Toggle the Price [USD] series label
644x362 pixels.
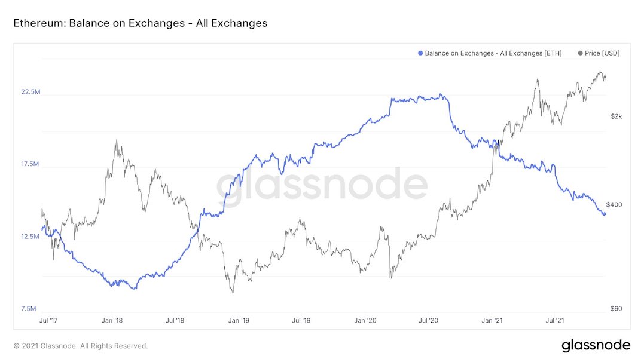pos(602,53)
